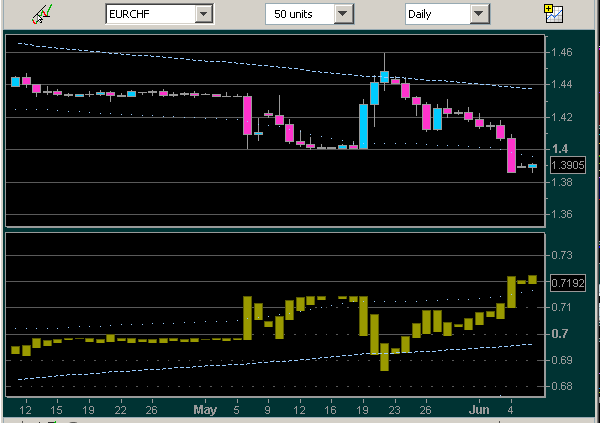Expand the 50 units dropdown arrow
This screenshot has width=600, height=423.
344,14
